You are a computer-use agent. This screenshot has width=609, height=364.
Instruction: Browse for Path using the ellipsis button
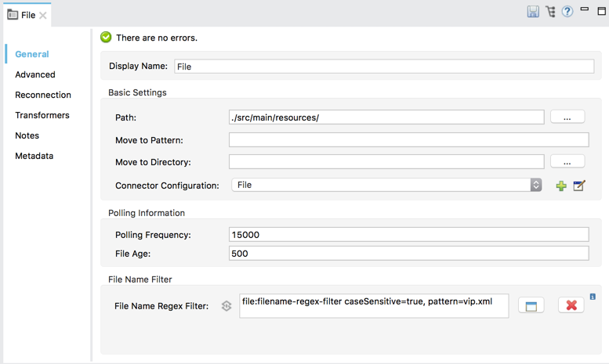567,117
